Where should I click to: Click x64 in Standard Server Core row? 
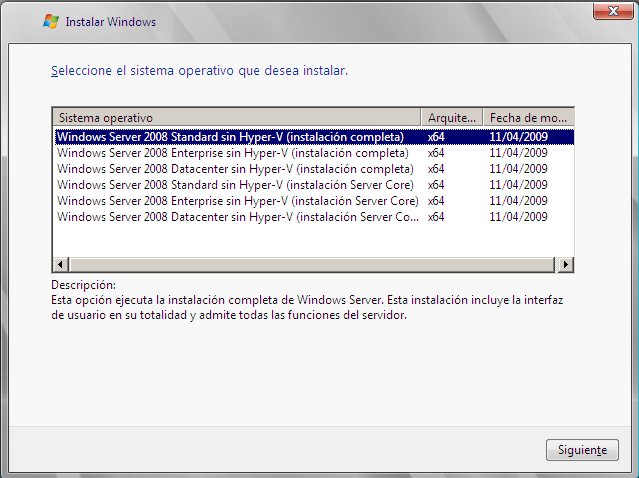pyautogui.click(x=436, y=185)
